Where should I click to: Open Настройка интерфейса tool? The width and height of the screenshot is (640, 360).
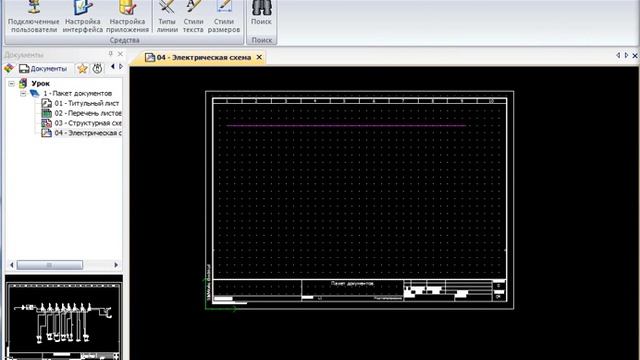coord(82,17)
